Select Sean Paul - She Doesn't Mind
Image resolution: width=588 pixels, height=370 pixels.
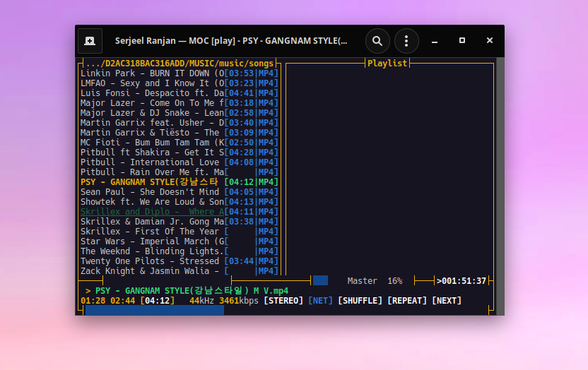[x=180, y=192]
